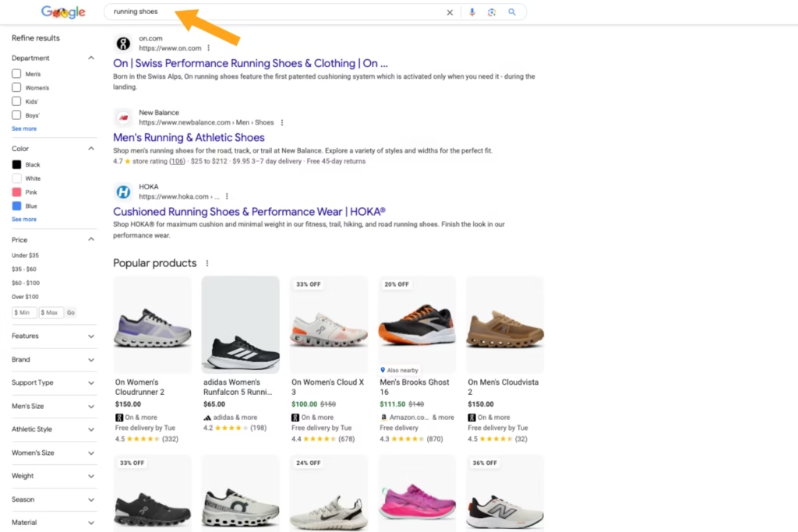Viewport: 798px width, 532px height.
Task: Open Google Lens image search icon
Action: pos(492,12)
